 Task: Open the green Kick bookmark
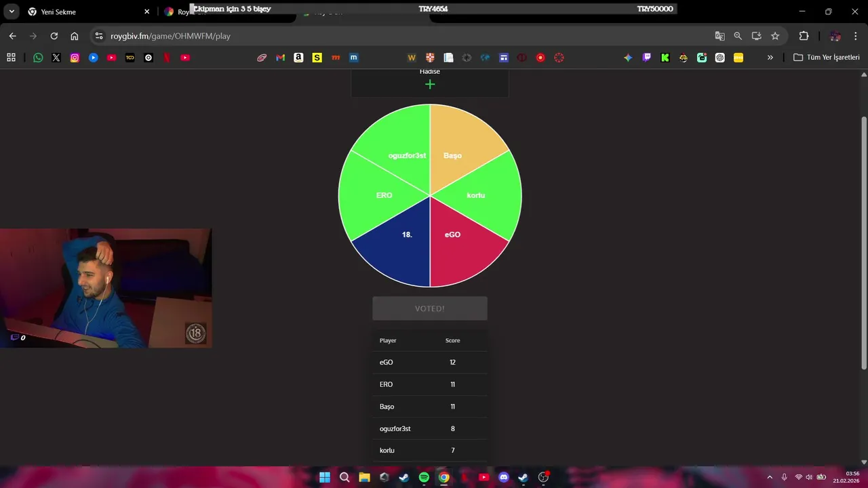click(665, 58)
